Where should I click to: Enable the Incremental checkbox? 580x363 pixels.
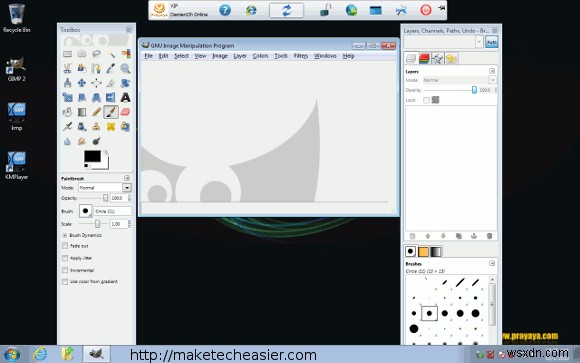(x=65, y=270)
